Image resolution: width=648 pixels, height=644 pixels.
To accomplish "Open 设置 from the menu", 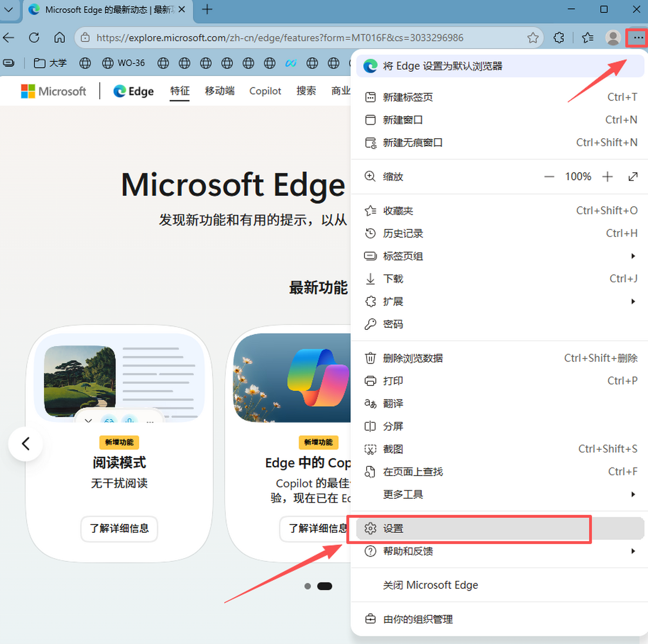I will 500,528.
